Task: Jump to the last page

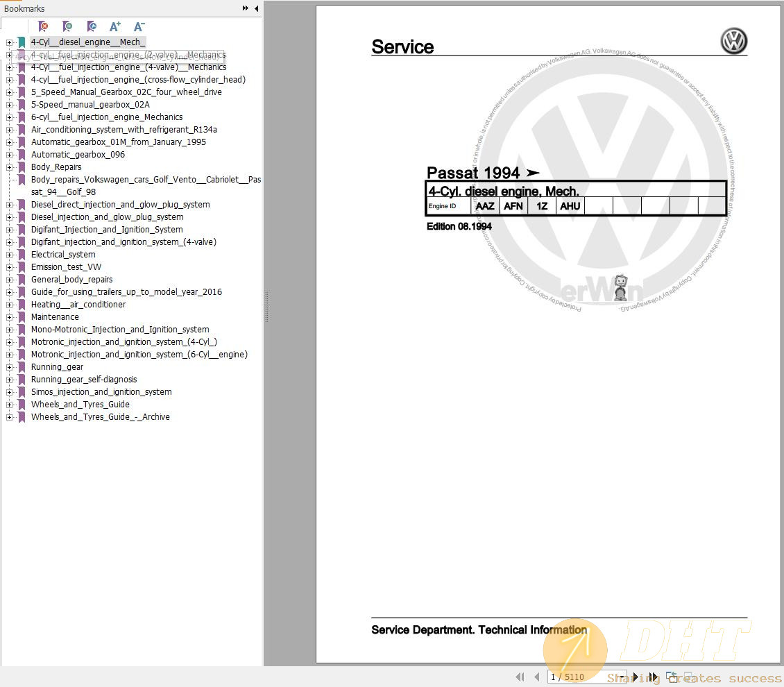Action: (653, 677)
